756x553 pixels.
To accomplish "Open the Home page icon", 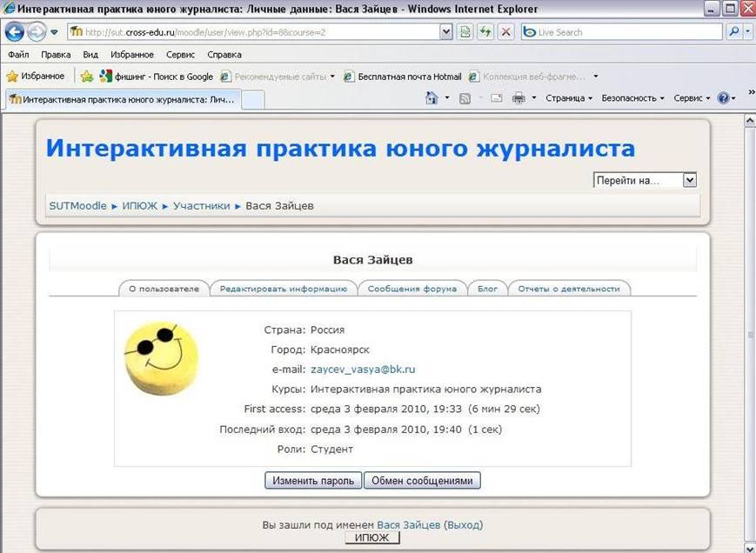I will click(432, 98).
